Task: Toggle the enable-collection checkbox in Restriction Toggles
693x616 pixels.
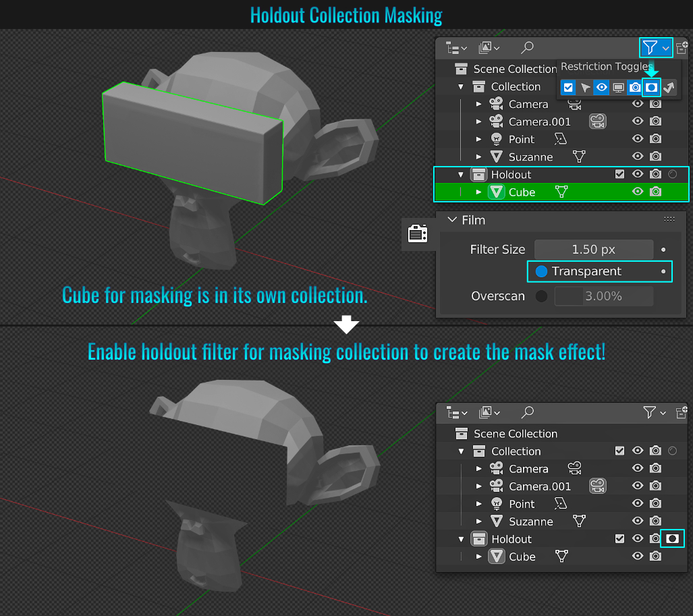Action: (x=568, y=88)
